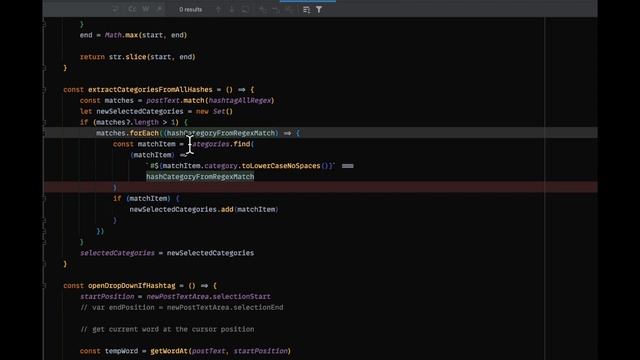Image resolution: width=640 pixels, height=360 pixels.
Task: Click 'postText.match' call in matches line
Action: tap(175, 100)
